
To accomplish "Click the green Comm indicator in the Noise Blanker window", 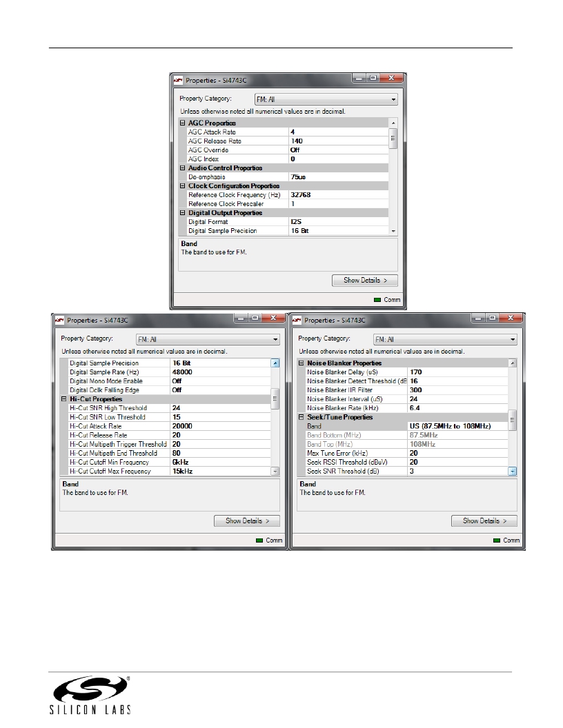I will click(497, 540).
